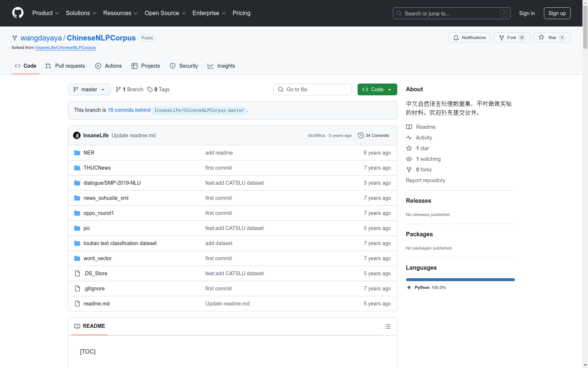Click the .DS_Store file icon
The width and height of the screenshot is (588, 368).
[77, 273]
